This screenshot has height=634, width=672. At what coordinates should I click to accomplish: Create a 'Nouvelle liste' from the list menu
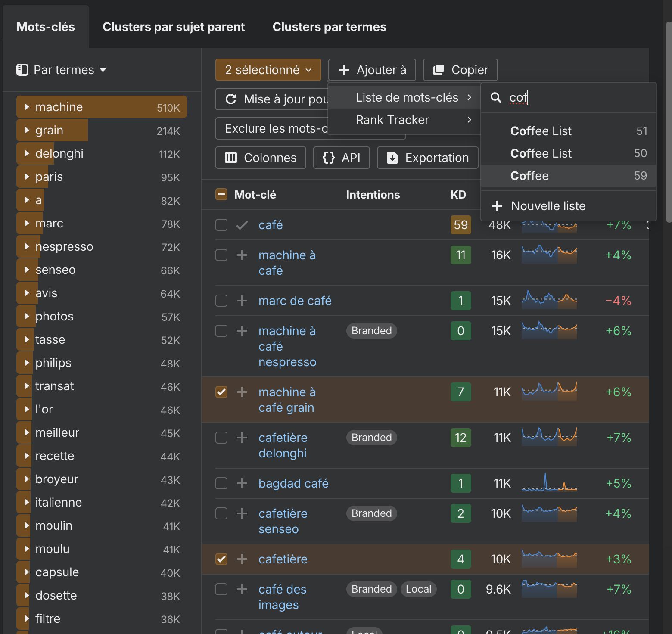point(548,206)
